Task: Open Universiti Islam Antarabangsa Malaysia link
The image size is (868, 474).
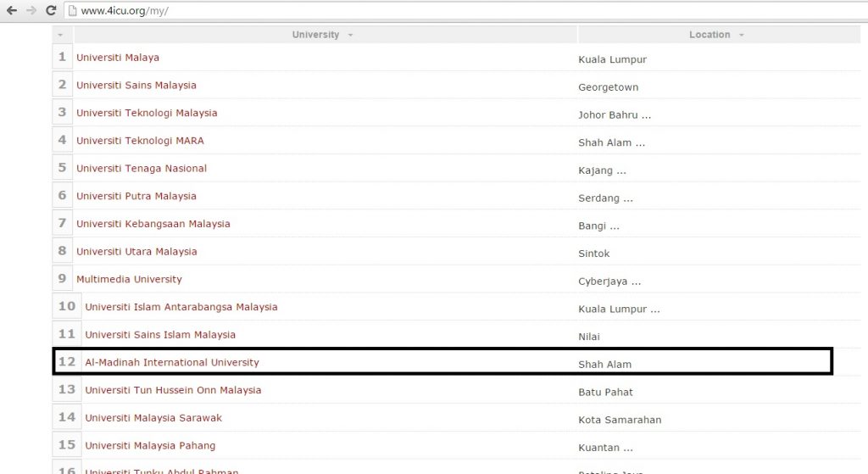Action: 181,307
